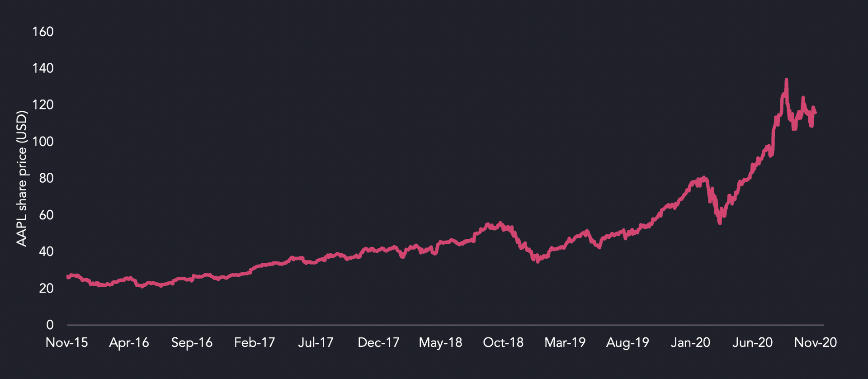
Task: Click the highest peak of the price line
Action: (x=787, y=80)
